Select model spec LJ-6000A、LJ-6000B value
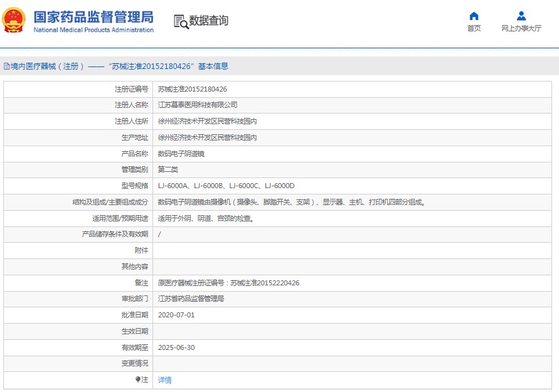The height and width of the screenshot is (392, 559). click(x=226, y=186)
